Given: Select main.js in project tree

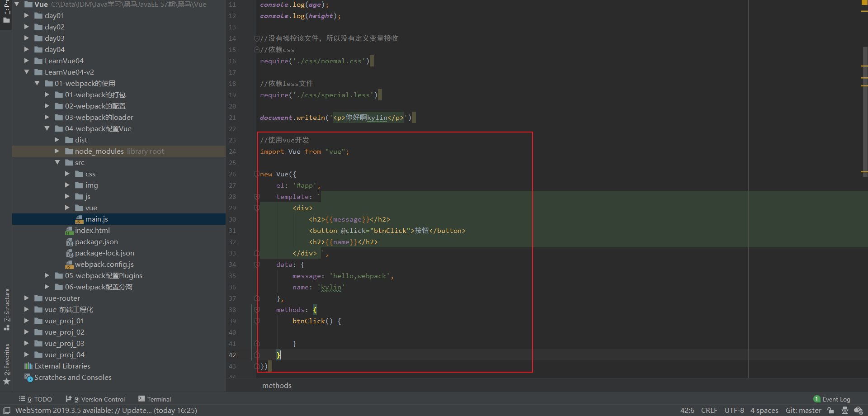Looking at the screenshot, I should tap(97, 219).
